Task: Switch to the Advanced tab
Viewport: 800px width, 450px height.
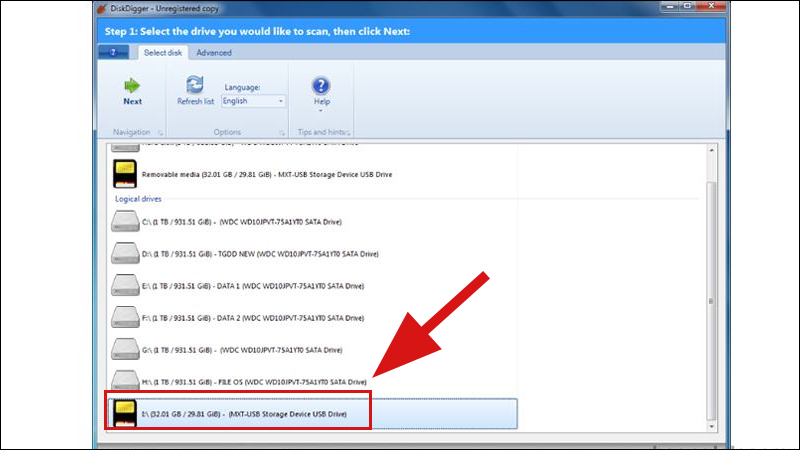Action: [214, 53]
